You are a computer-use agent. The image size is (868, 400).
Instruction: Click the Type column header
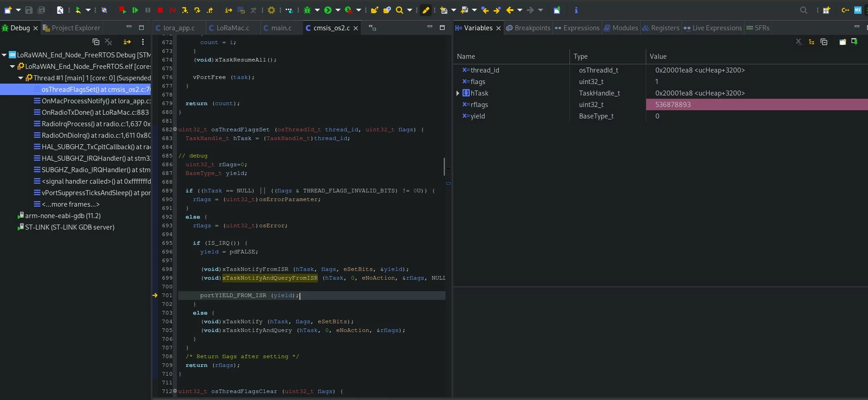(x=608, y=56)
